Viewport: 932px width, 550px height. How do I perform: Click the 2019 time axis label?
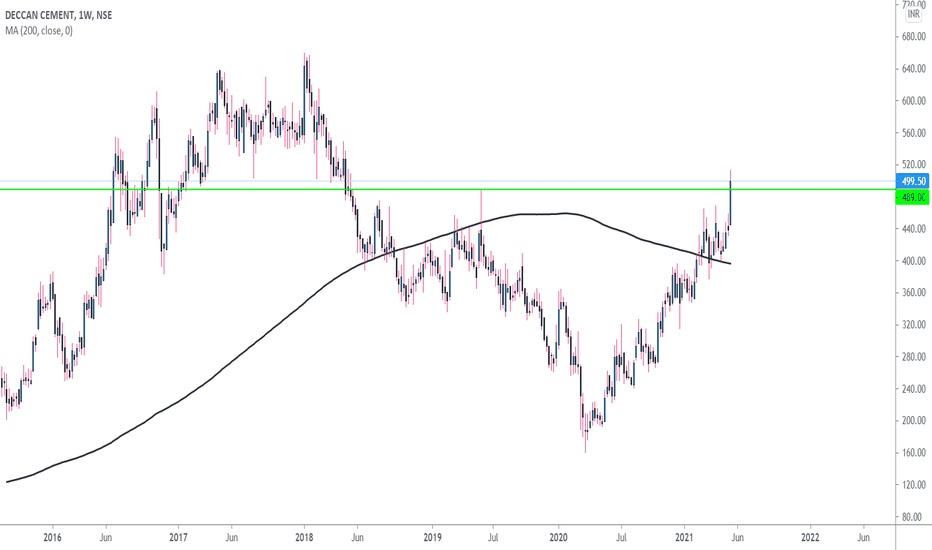pyautogui.click(x=432, y=538)
